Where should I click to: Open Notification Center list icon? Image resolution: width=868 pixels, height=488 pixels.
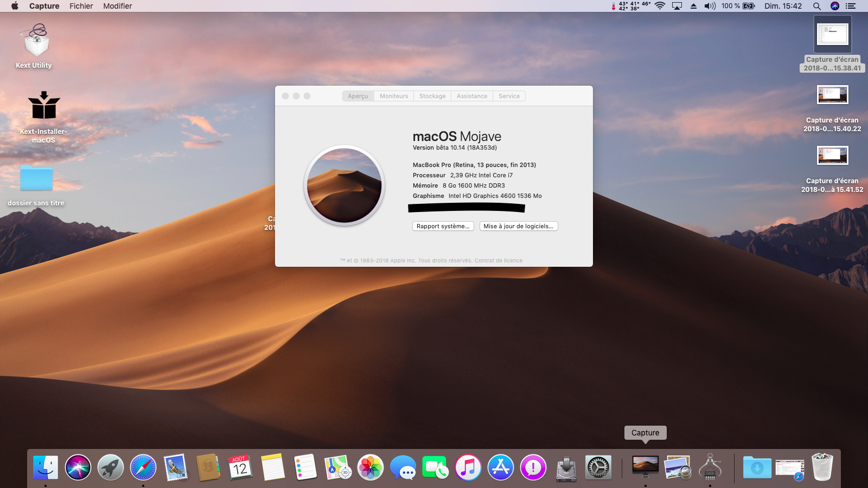click(851, 6)
